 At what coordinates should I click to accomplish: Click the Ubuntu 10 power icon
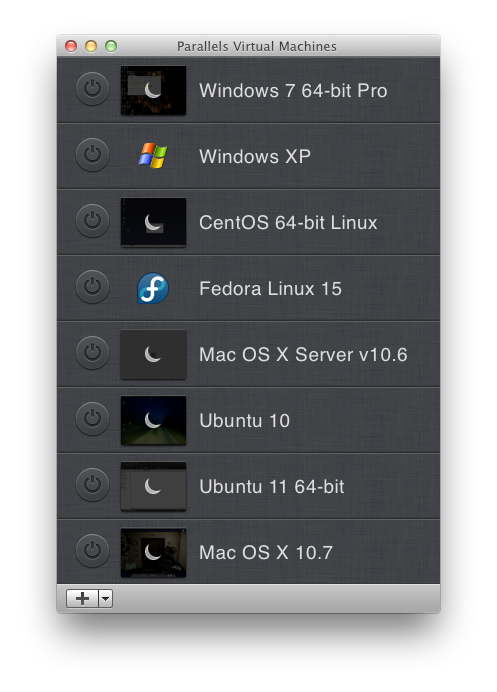[92, 419]
